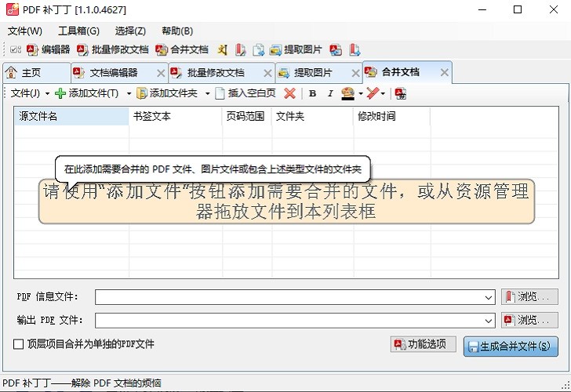Click 添加文件夹 folder button
Image resolution: width=571 pixels, height=392 pixels.
pyautogui.click(x=167, y=93)
